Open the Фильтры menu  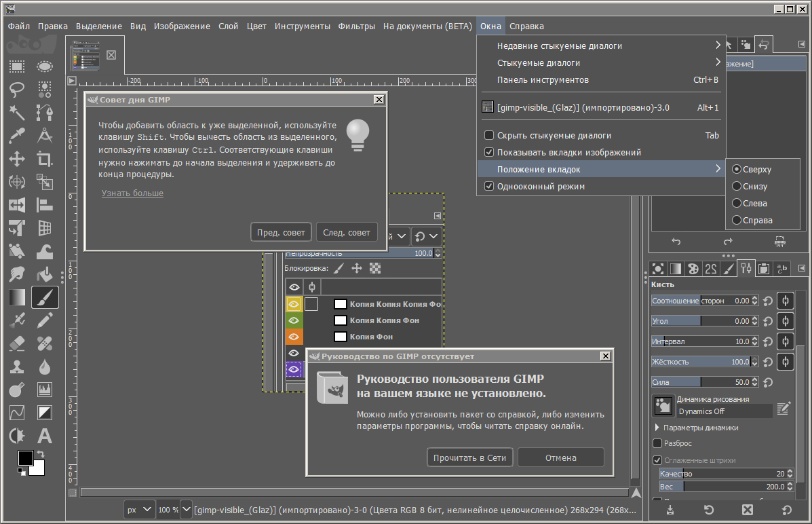(356, 26)
